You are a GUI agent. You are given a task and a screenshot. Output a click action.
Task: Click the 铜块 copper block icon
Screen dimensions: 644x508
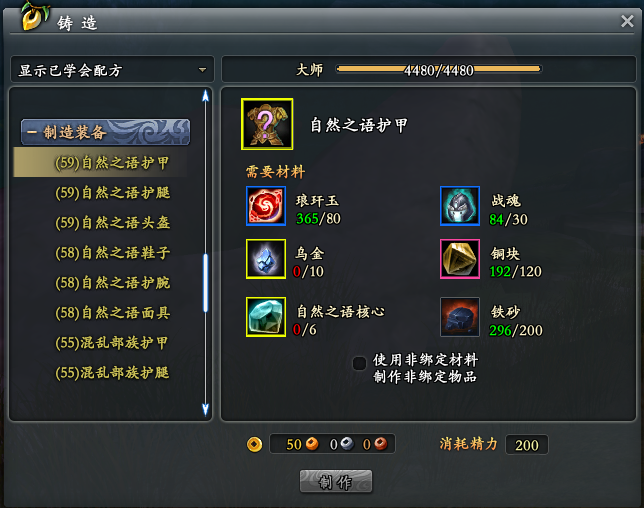[460, 259]
